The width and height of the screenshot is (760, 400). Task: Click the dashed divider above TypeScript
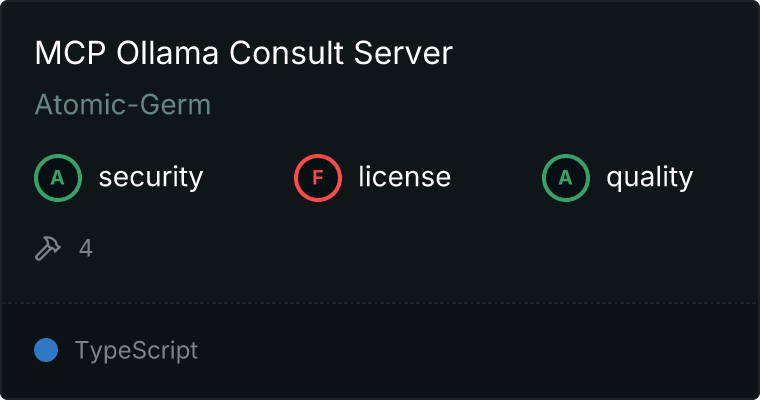click(380, 302)
